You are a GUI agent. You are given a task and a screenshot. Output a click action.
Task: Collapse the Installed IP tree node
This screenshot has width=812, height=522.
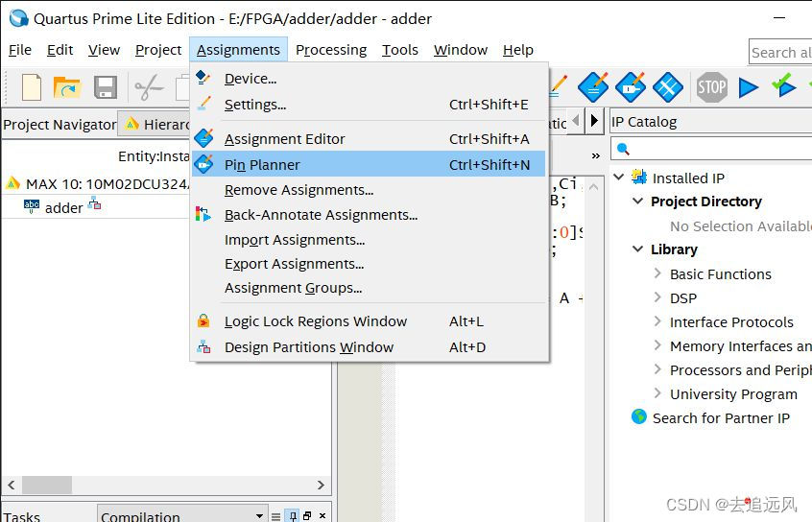click(618, 177)
